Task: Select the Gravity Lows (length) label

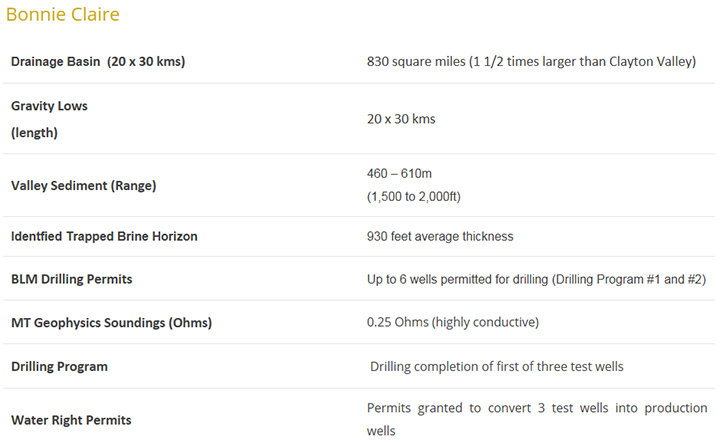Action: (x=49, y=119)
